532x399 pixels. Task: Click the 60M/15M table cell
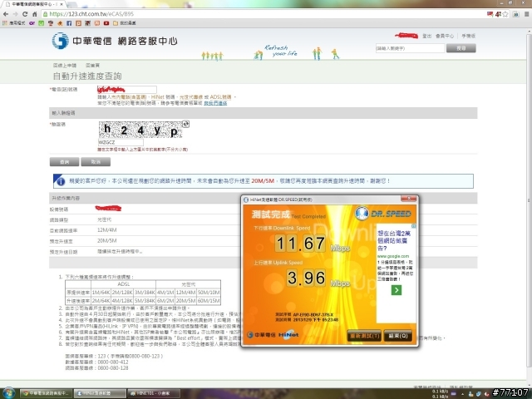coord(209,301)
